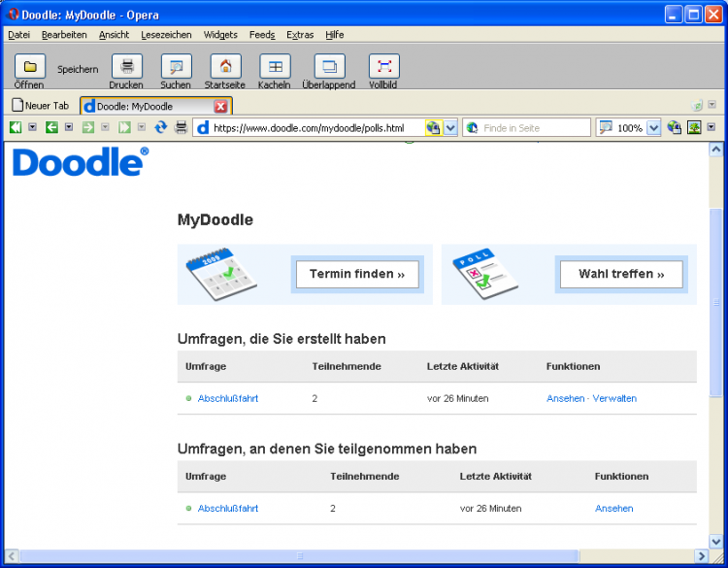Screen dimensions: 728x568
Task: Go to Startseite home icon
Action: tap(225, 66)
